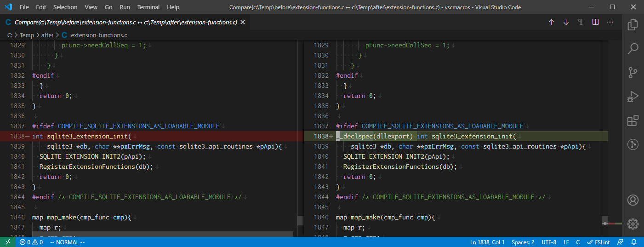Change indentation via Spaces: 2

[x=523, y=242]
